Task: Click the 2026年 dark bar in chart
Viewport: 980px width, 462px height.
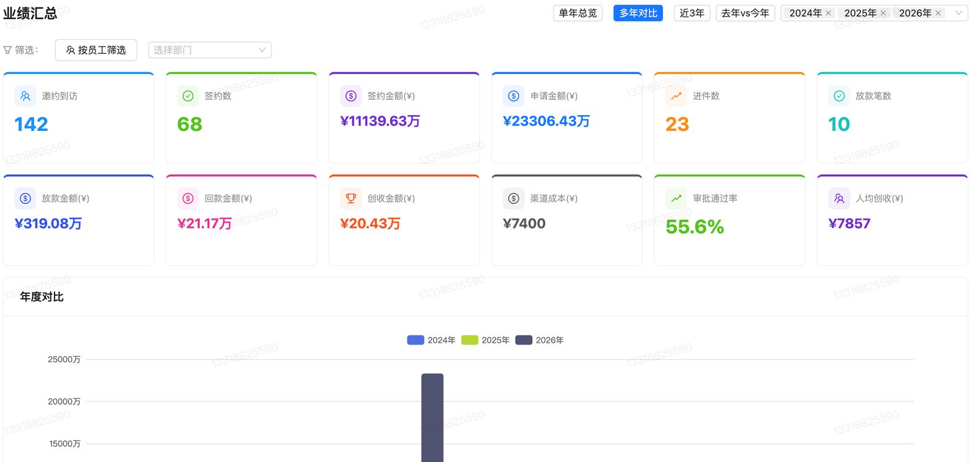Action: click(432, 417)
